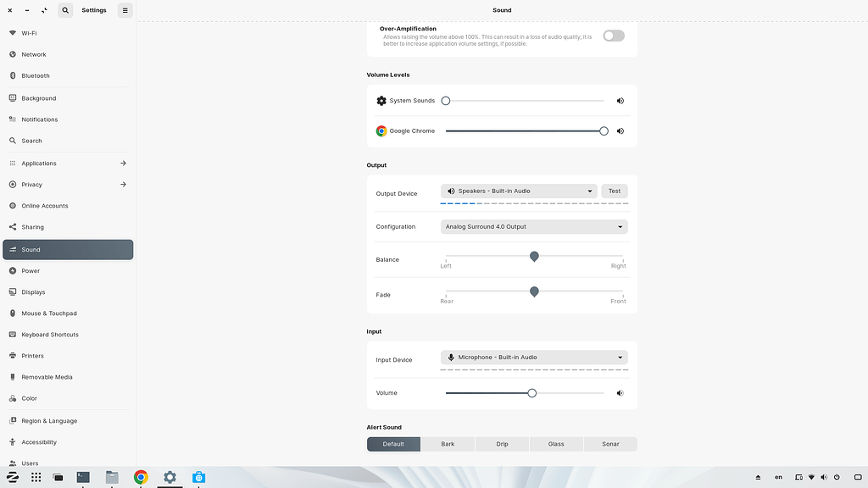Open the Input Device dropdown
This screenshot has height=488, width=868.
coord(533,357)
